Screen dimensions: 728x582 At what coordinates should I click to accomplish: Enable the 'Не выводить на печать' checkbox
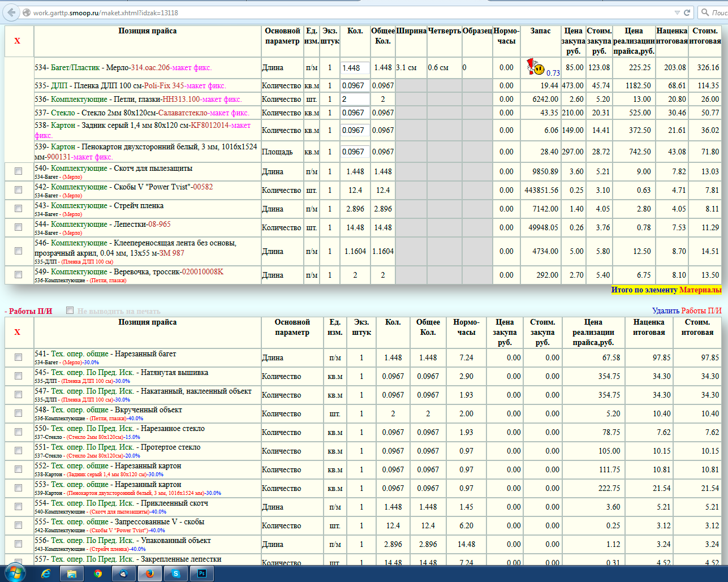(70, 310)
